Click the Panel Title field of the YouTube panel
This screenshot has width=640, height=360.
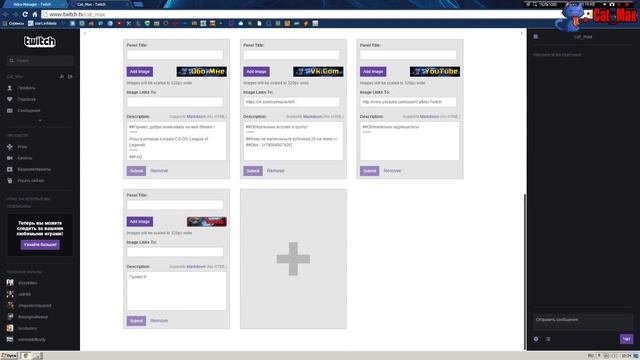[x=408, y=55]
